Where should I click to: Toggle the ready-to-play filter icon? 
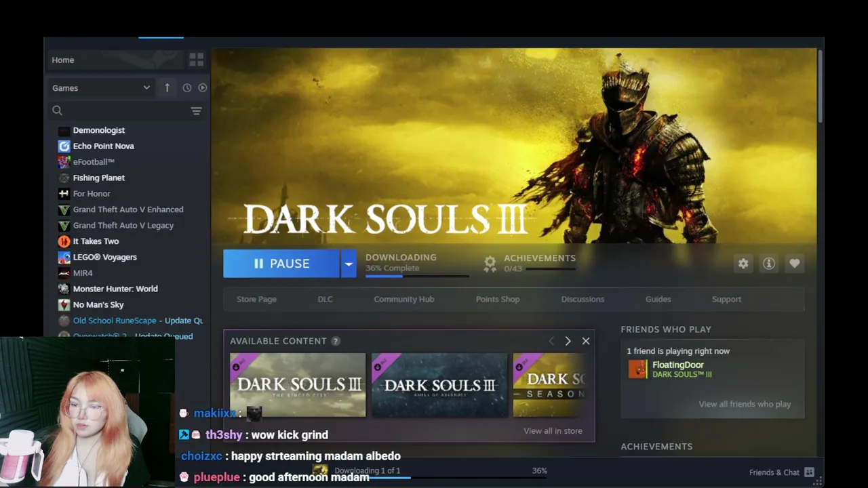click(x=202, y=87)
